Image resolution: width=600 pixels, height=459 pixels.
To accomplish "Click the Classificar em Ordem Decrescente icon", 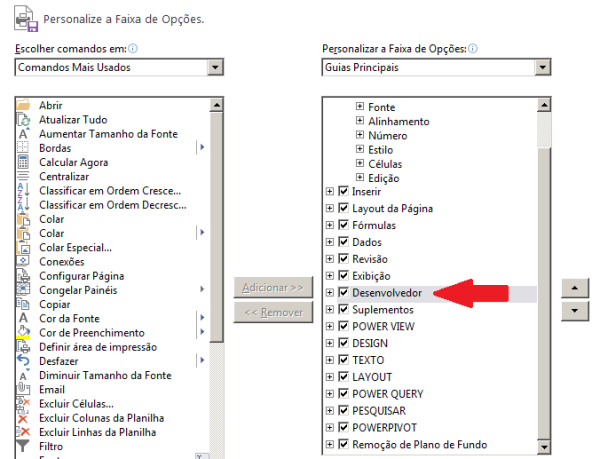I will (x=23, y=205).
